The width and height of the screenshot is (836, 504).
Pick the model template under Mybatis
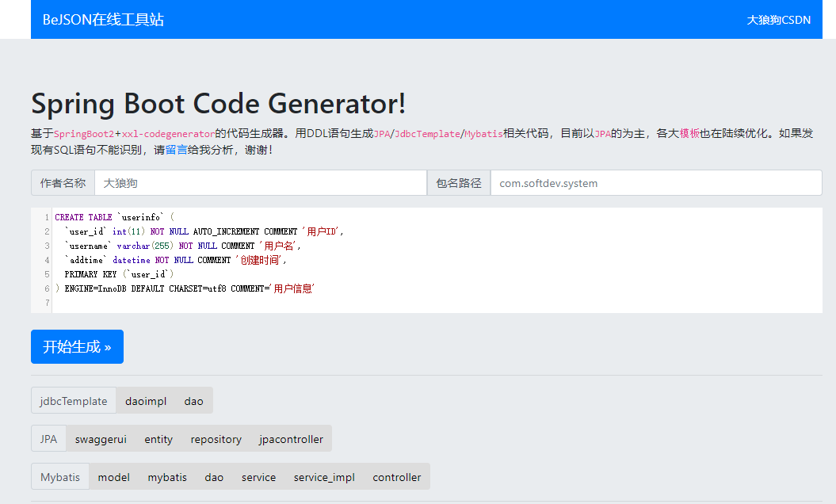point(114,477)
